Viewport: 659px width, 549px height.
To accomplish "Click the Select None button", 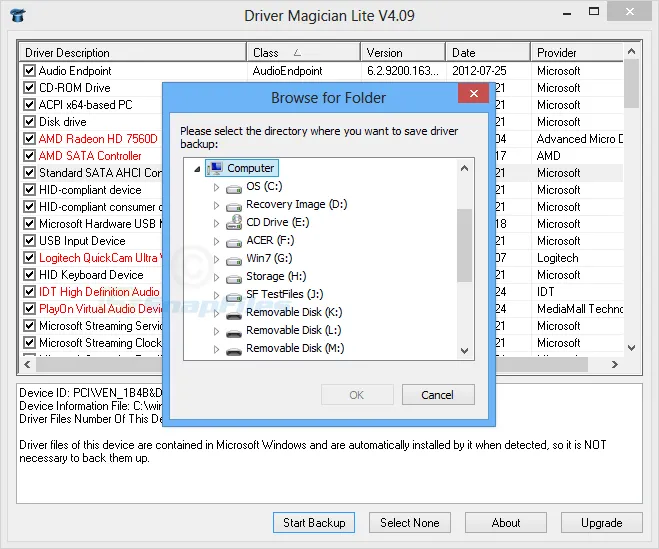I will coord(410,523).
